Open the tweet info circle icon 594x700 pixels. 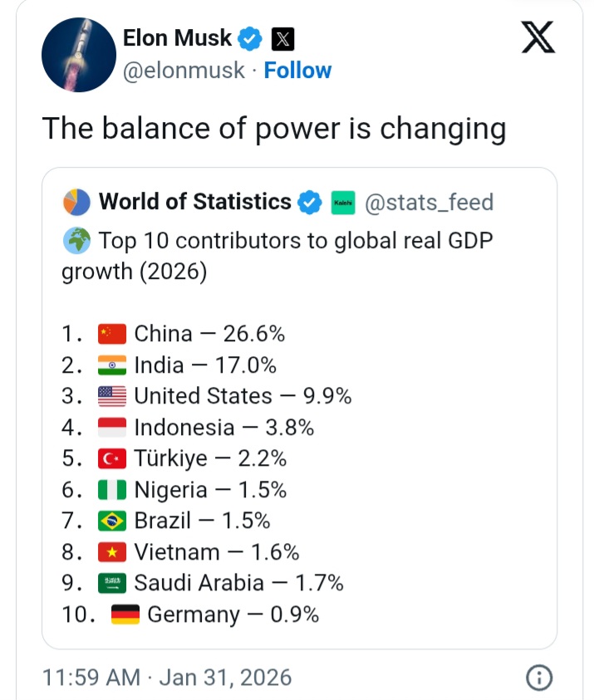(539, 678)
